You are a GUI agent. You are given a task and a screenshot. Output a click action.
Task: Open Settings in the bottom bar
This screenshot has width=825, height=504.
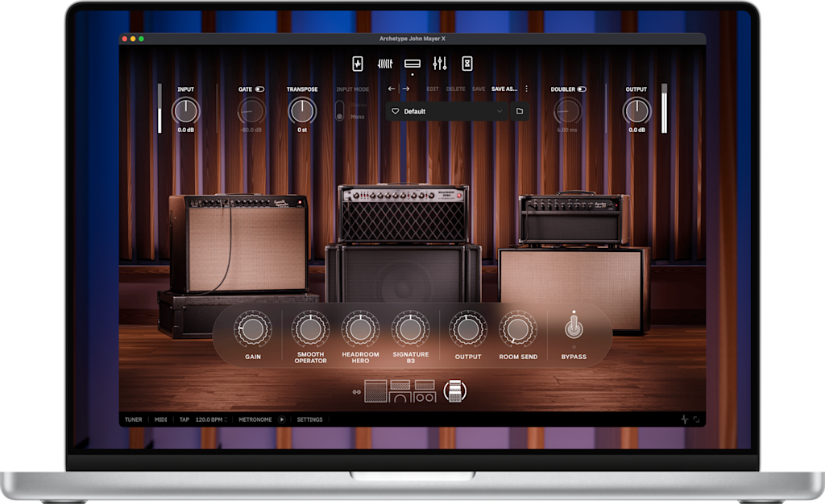pyautogui.click(x=309, y=419)
